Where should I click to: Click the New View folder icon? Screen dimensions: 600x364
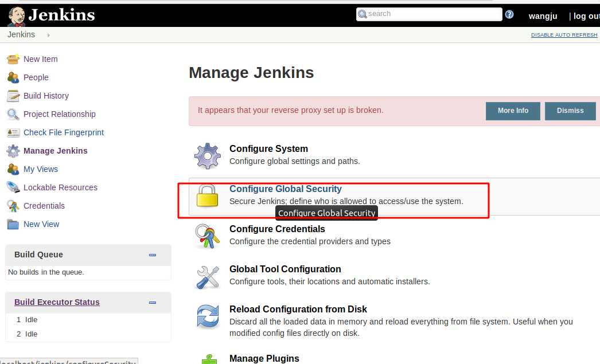(x=13, y=224)
